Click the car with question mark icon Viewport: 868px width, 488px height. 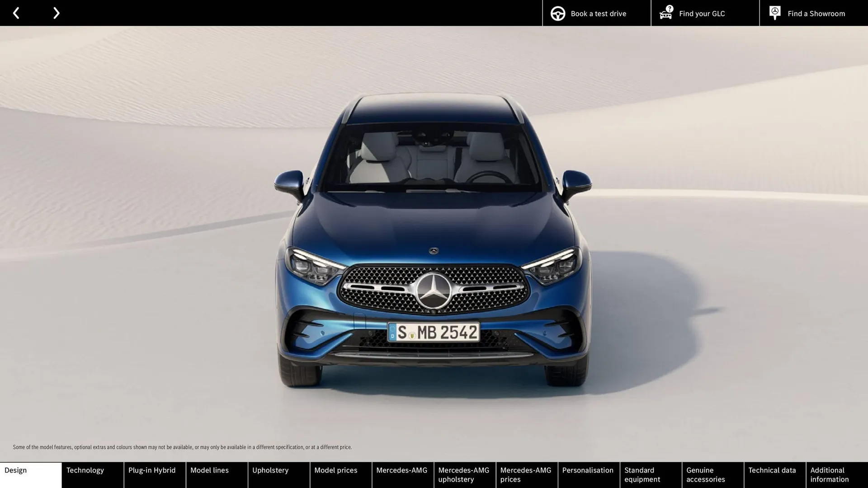pos(665,13)
